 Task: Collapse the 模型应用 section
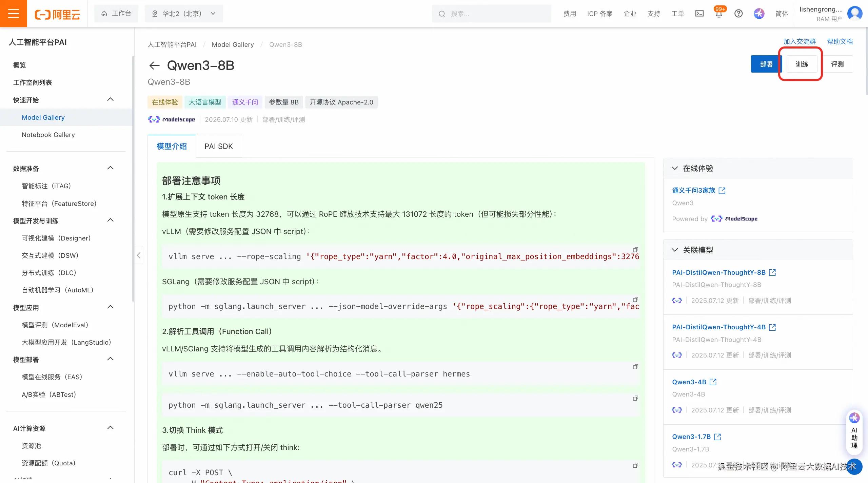point(111,307)
